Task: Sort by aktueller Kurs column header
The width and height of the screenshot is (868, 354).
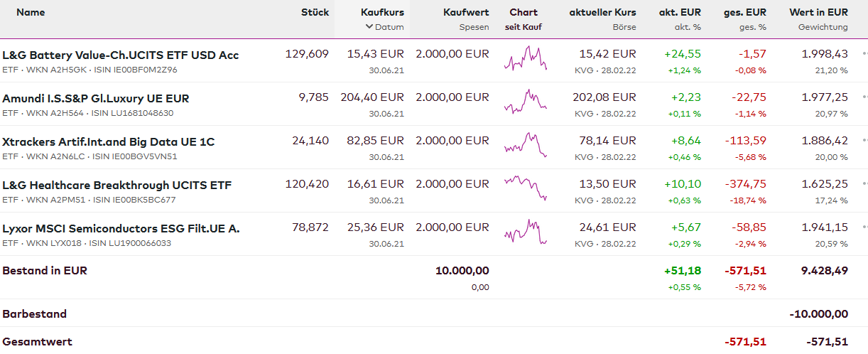Action: (x=602, y=12)
